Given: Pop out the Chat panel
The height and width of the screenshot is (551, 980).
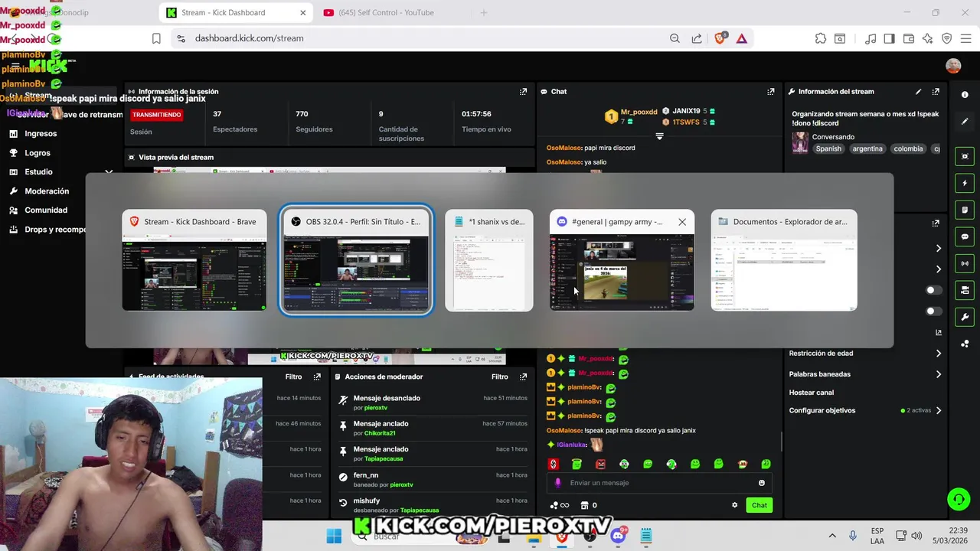Looking at the screenshot, I should (771, 91).
